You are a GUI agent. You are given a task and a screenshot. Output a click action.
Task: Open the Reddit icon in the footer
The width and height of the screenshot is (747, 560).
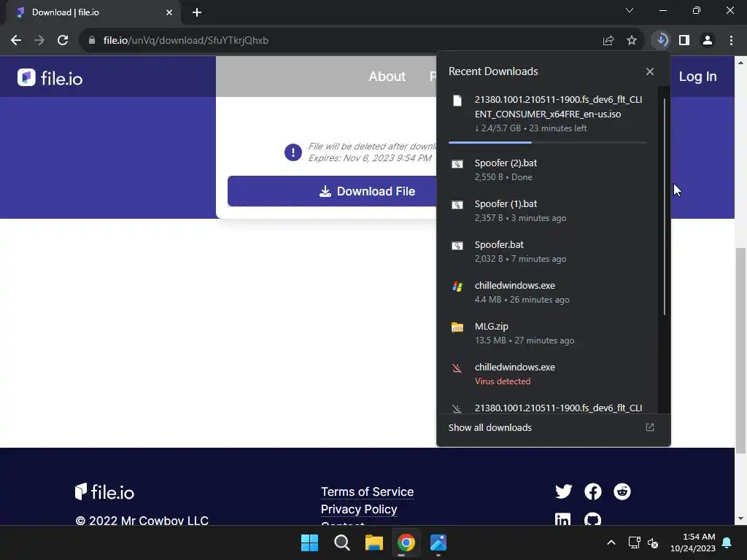(622, 491)
